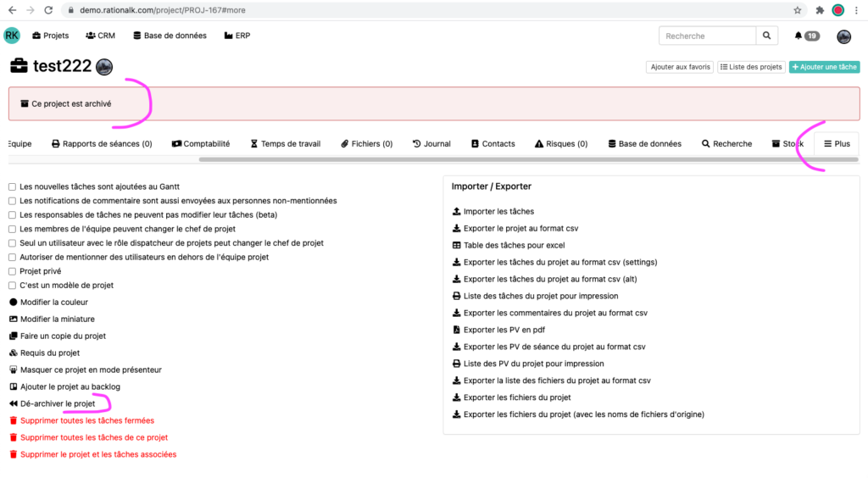Click the RK logo icon
Image resolution: width=868 pixels, height=478 pixels.
coord(12,36)
